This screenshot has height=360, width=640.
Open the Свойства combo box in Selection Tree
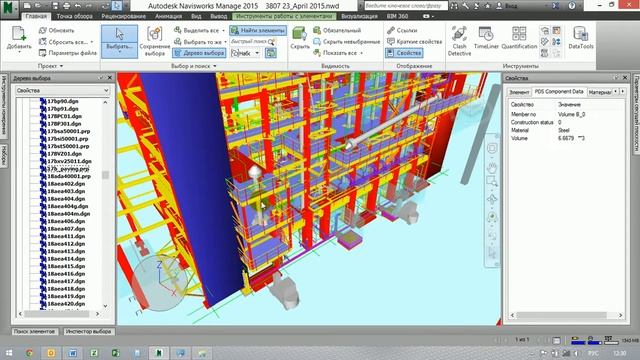coord(62,91)
